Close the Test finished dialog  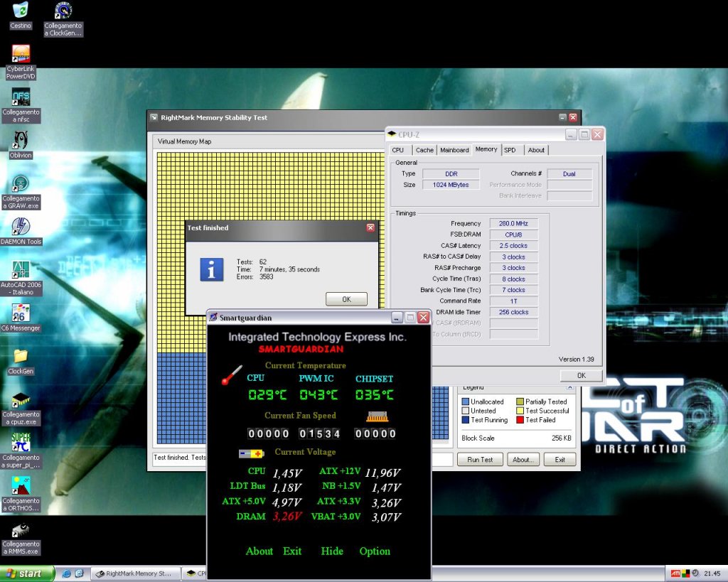(x=370, y=227)
